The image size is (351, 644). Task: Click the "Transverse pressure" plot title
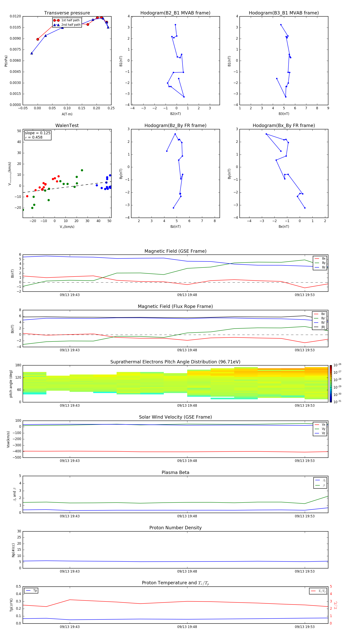(67, 13)
